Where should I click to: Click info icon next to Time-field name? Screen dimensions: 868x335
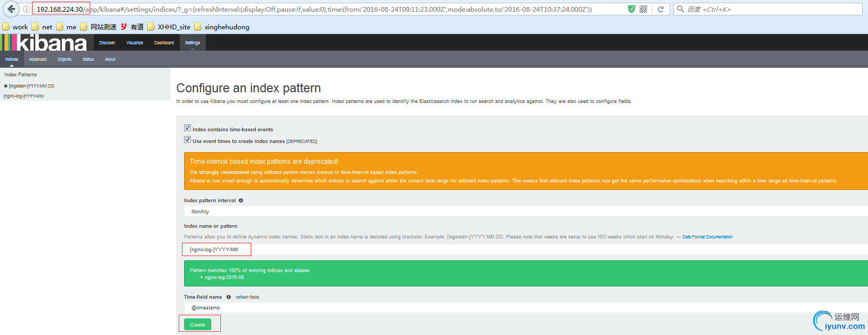click(228, 297)
